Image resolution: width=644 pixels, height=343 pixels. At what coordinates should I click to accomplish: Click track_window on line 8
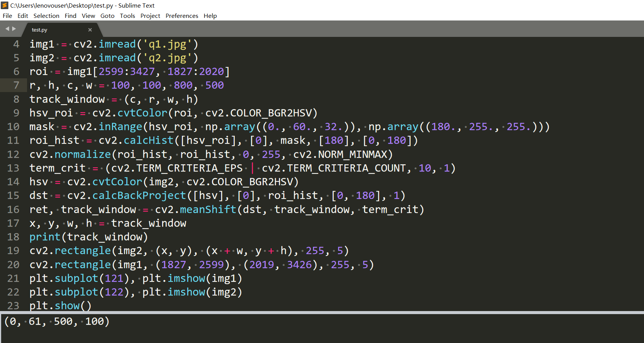67,99
